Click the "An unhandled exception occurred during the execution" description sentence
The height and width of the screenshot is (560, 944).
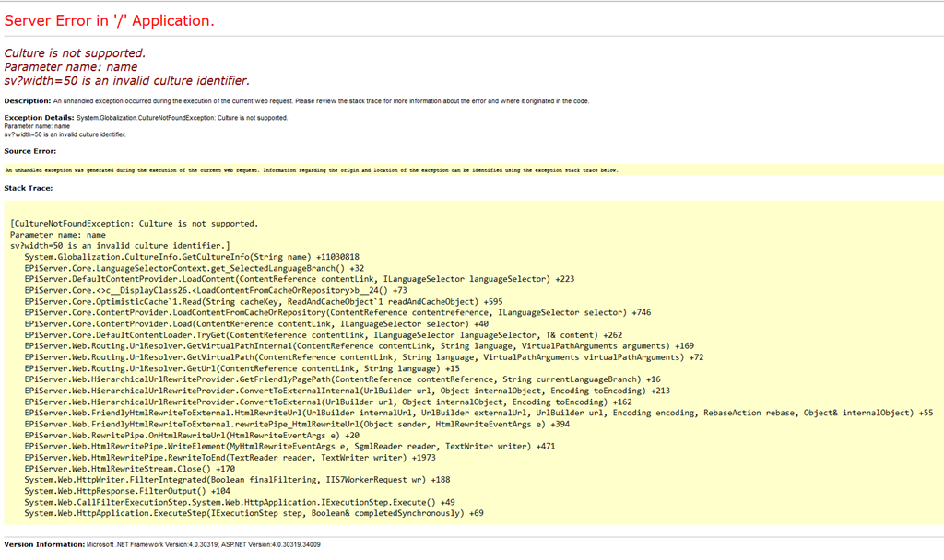tap(321, 101)
